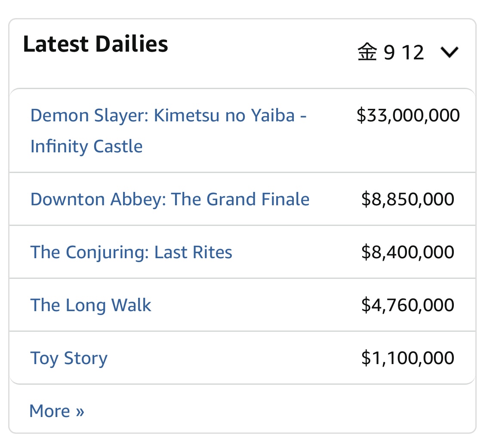Click the More » link
496x448 pixels.
point(57,411)
